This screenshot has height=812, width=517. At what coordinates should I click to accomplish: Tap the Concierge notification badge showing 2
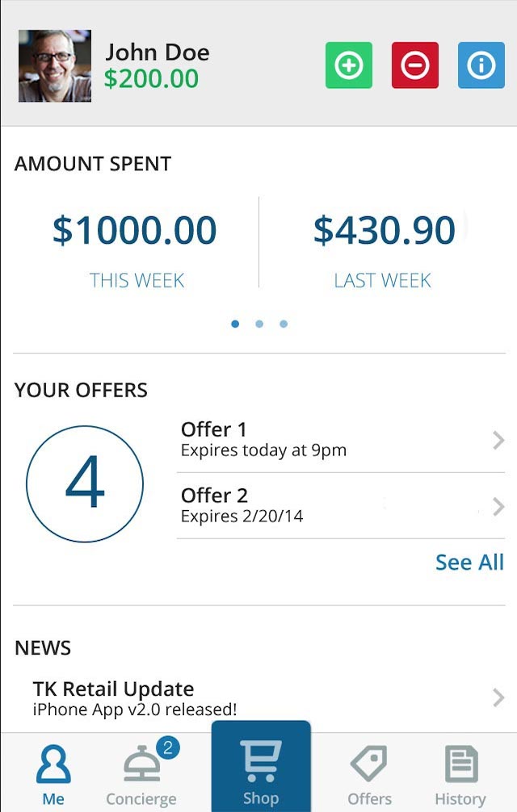[x=168, y=747]
